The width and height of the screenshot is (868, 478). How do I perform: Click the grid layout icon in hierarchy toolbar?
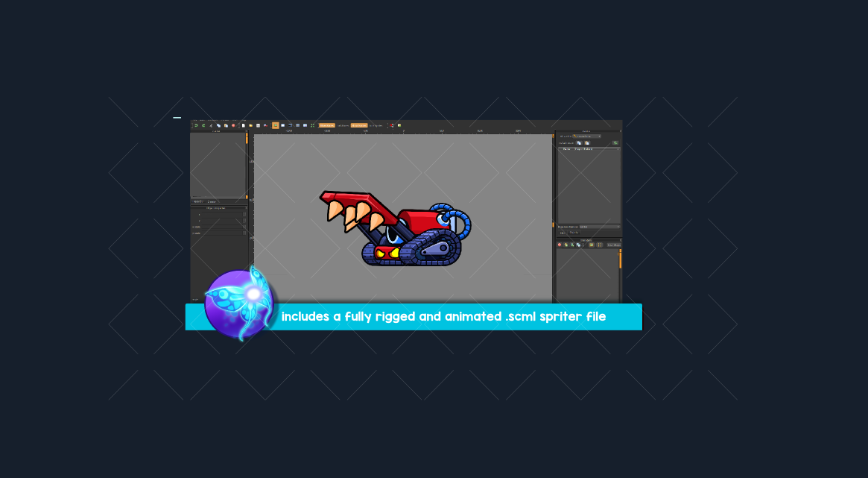[600, 245]
